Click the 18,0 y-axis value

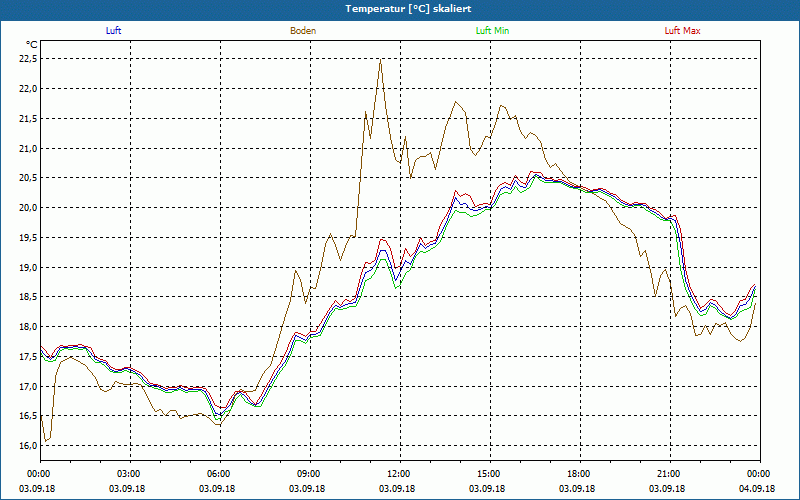[28, 327]
